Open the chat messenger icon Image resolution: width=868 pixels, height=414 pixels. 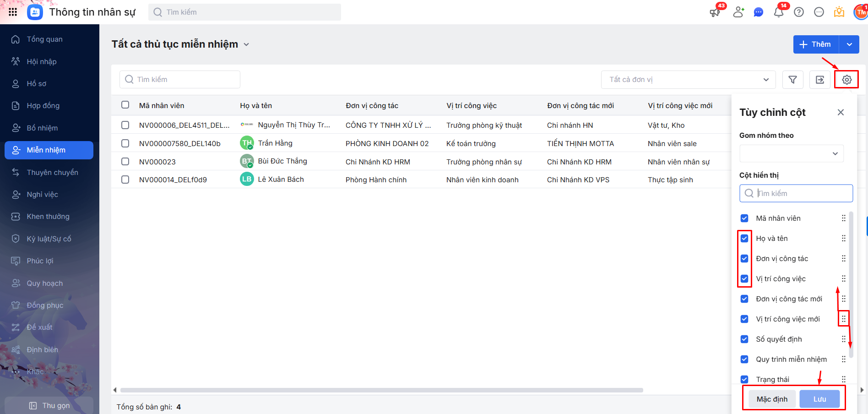759,12
